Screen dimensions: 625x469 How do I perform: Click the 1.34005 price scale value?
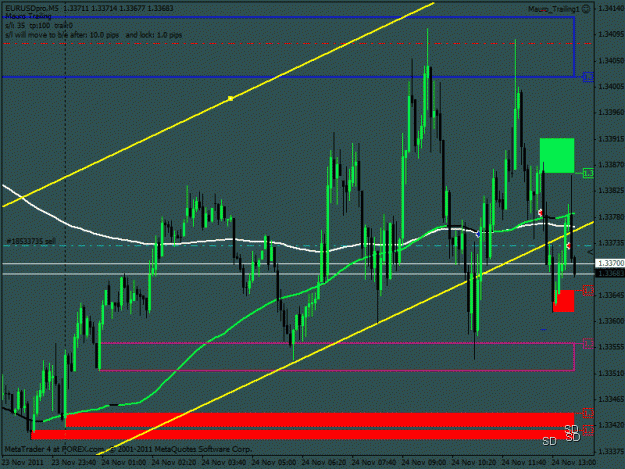coord(611,86)
